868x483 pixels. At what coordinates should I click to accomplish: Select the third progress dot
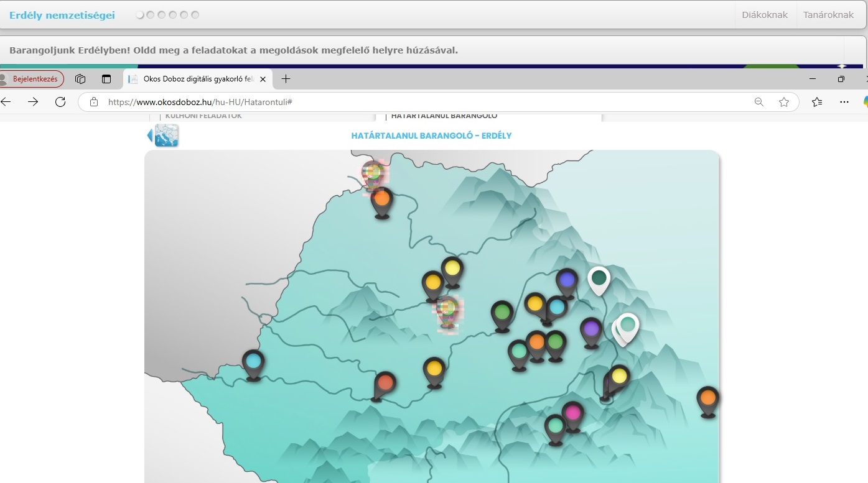pos(162,15)
